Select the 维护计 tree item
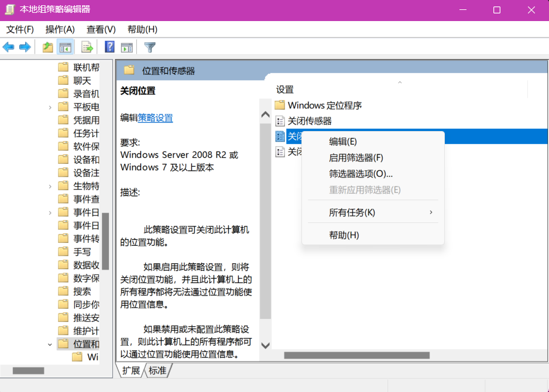 [86, 331]
